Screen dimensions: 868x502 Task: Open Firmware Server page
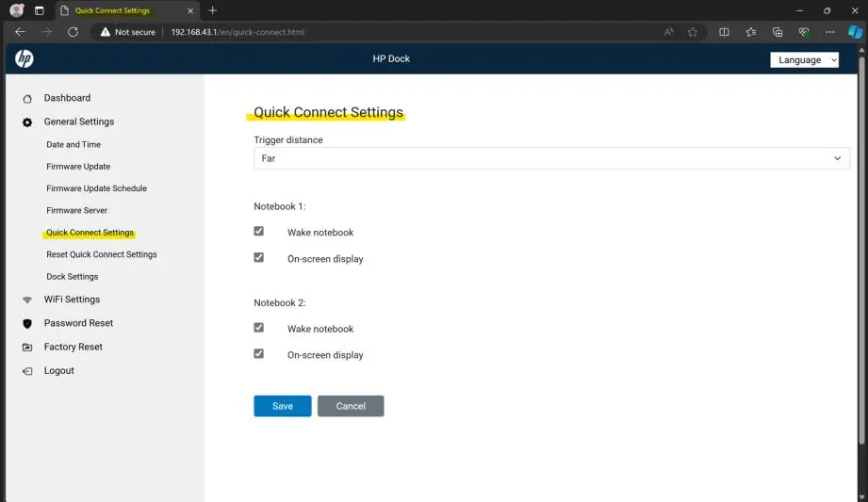click(x=77, y=211)
